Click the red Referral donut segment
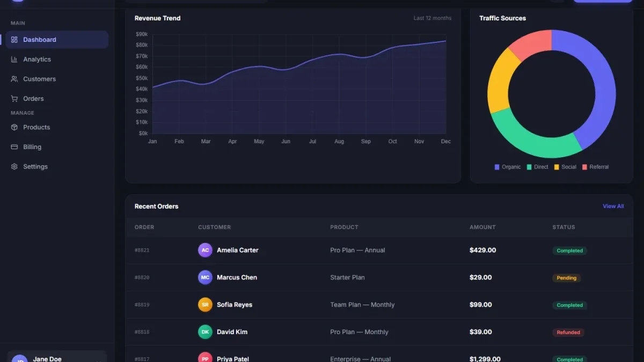 click(x=534, y=43)
